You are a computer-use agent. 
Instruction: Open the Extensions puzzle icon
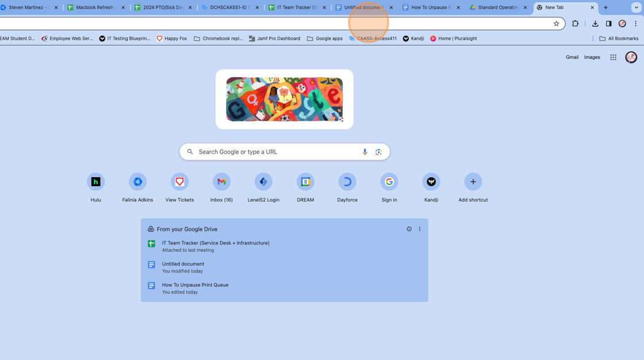tap(575, 24)
